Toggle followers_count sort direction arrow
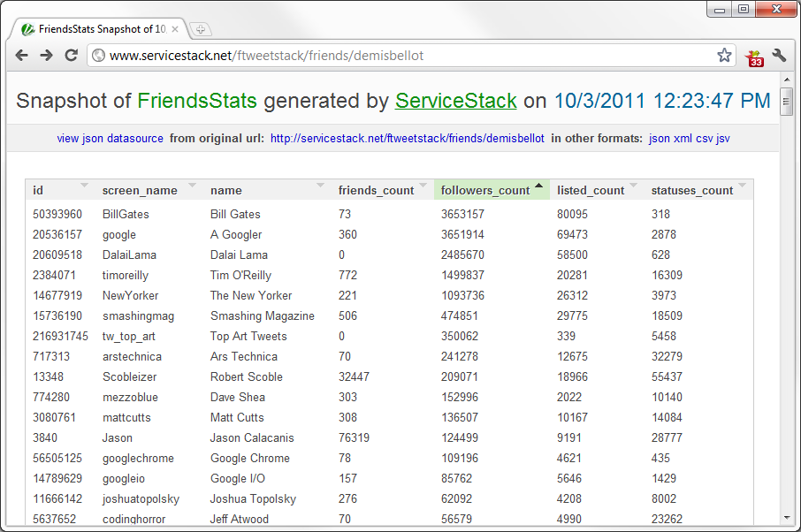The width and height of the screenshot is (801, 532). (538, 185)
